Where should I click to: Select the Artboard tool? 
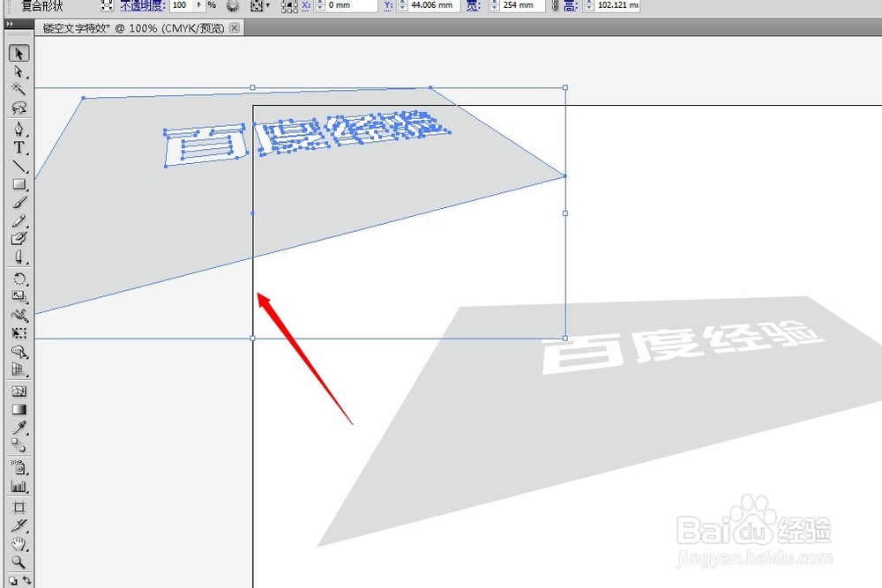pyautogui.click(x=19, y=508)
